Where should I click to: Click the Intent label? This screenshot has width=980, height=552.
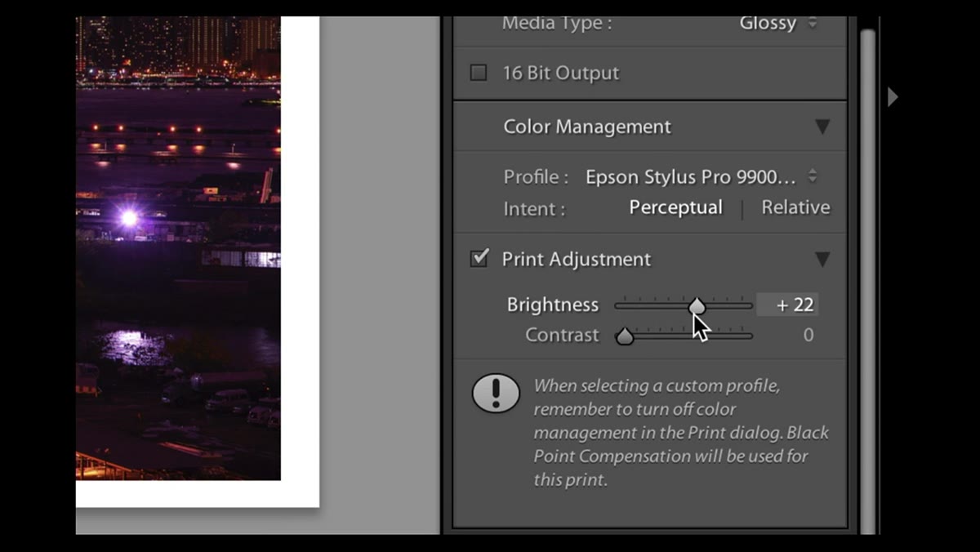pyautogui.click(x=534, y=209)
